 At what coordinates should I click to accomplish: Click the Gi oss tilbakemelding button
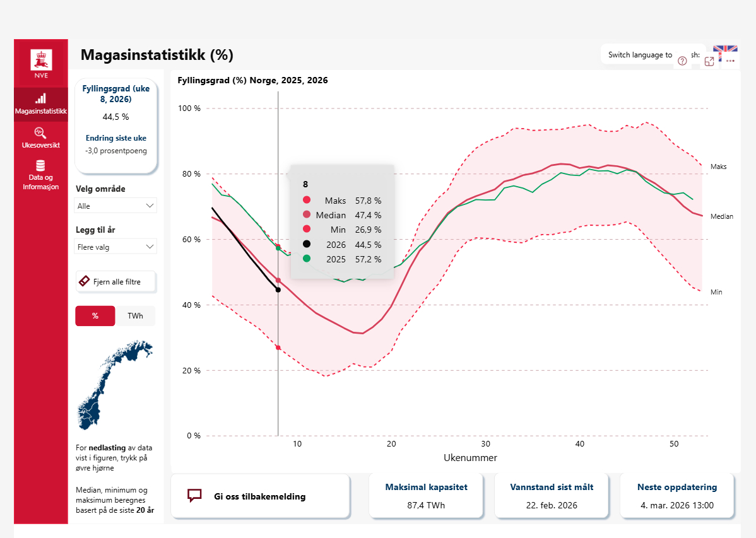pos(260,496)
